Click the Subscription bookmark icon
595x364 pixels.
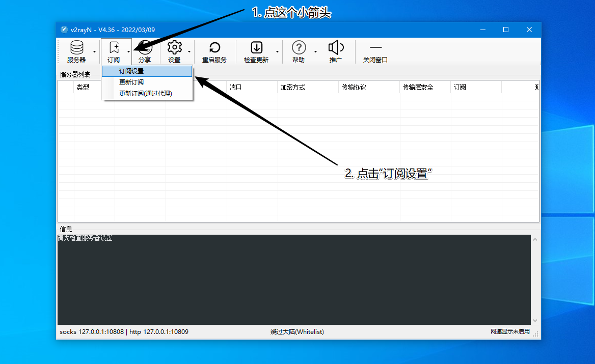114,48
